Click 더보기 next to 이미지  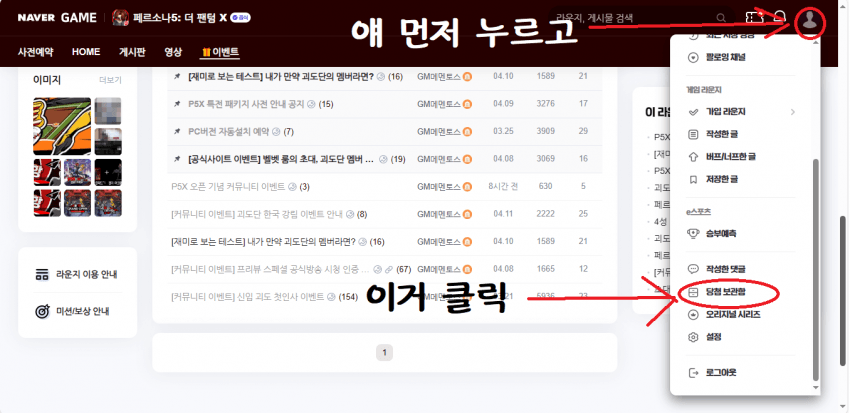pos(110,80)
